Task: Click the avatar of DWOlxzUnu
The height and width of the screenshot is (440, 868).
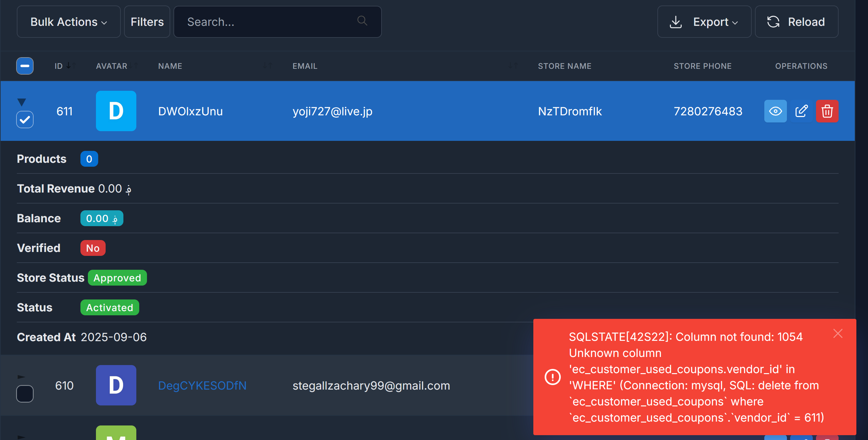Action: 116,111
